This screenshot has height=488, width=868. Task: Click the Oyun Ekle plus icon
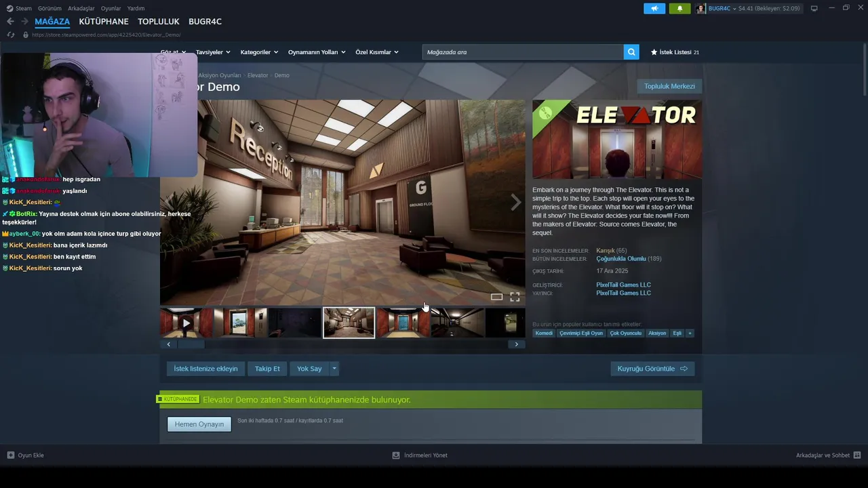[11, 455]
